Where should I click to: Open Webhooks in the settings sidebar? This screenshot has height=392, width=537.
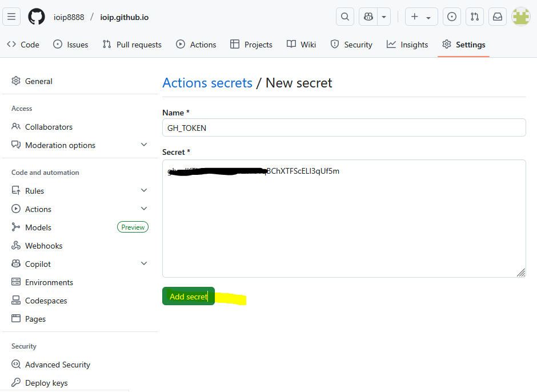coord(43,246)
